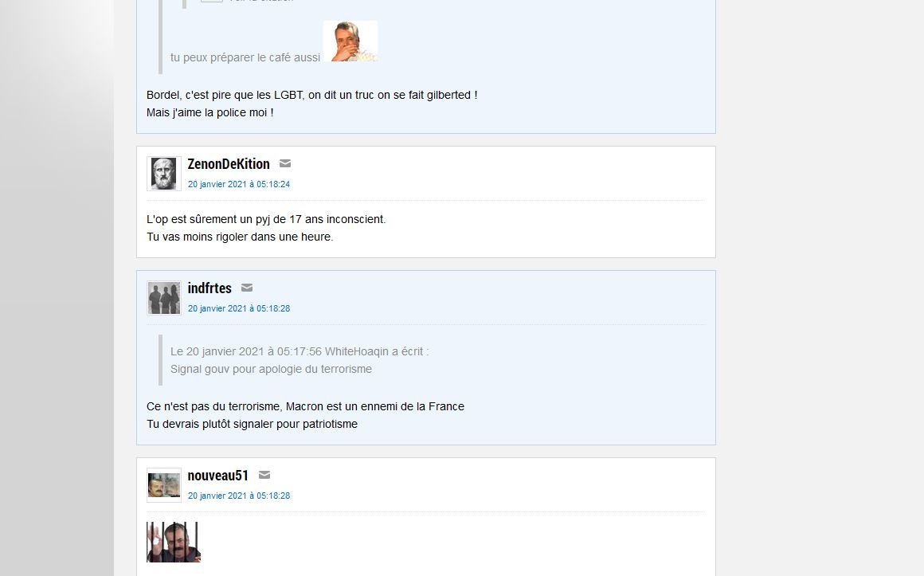Click indfrtes' silhouettes avatar image

(x=164, y=298)
